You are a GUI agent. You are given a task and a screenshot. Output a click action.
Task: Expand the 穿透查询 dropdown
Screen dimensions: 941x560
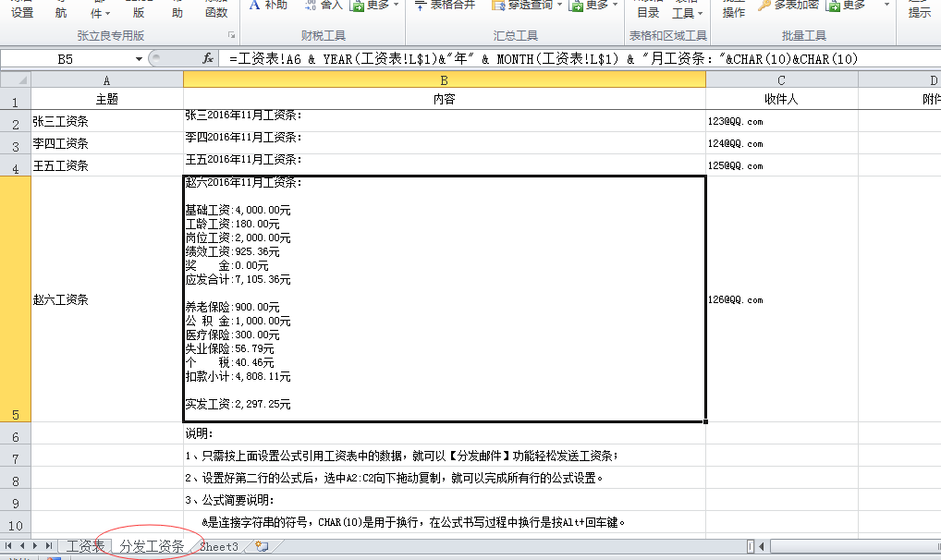click(559, 6)
